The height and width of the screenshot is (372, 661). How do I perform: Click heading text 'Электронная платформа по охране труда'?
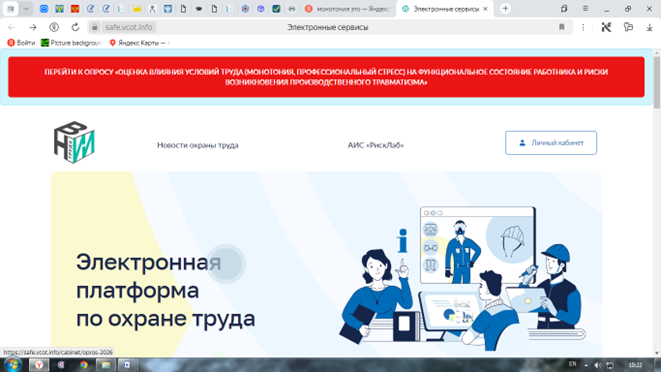tap(166, 291)
